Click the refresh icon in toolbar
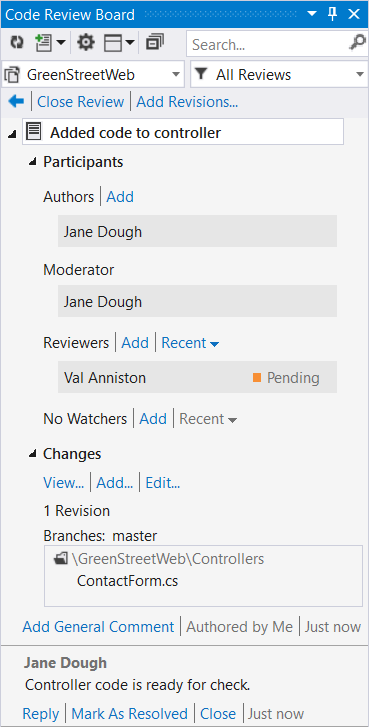369x727 pixels. click(x=17, y=43)
